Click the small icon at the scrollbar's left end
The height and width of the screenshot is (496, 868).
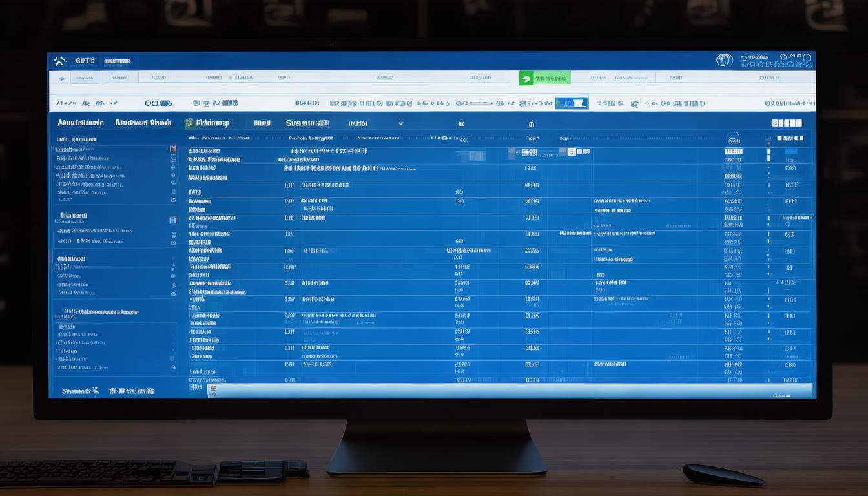211,389
